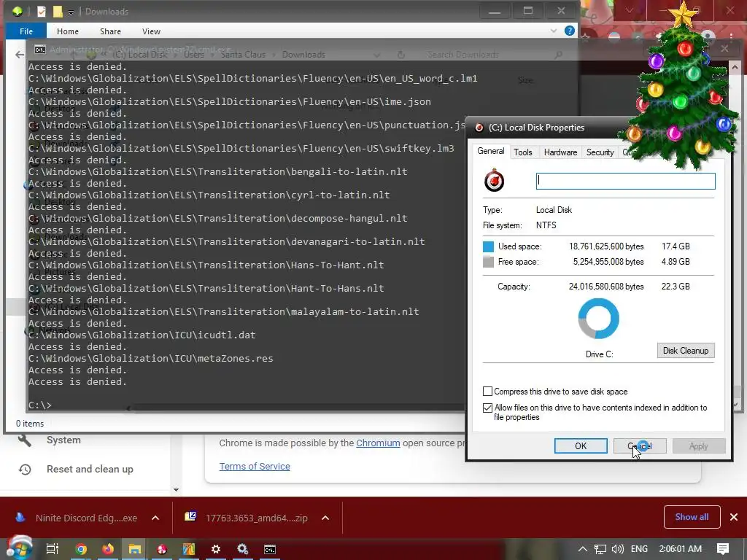This screenshot has width=747, height=560.
Task: Click the network tray icon
Action: pyautogui.click(x=600, y=549)
